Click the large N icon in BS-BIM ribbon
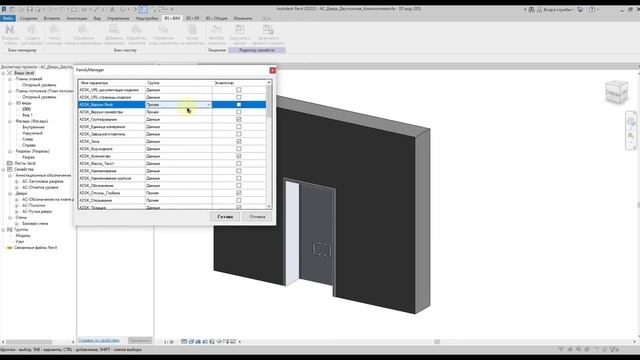 [x=10, y=30]
